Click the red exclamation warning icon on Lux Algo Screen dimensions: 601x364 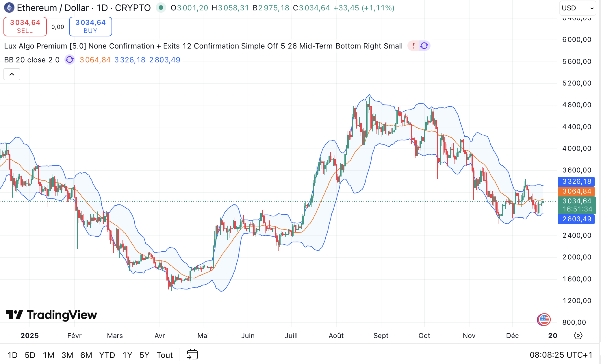413,46
